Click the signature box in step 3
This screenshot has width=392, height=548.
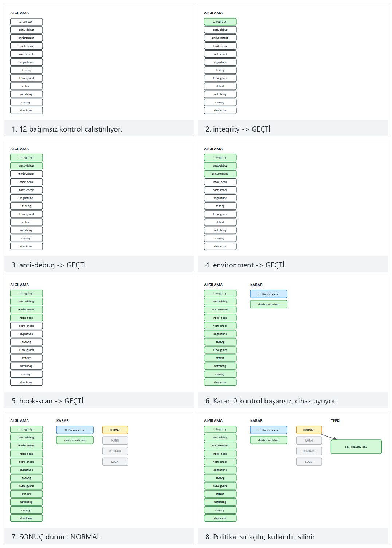point(26,198)
